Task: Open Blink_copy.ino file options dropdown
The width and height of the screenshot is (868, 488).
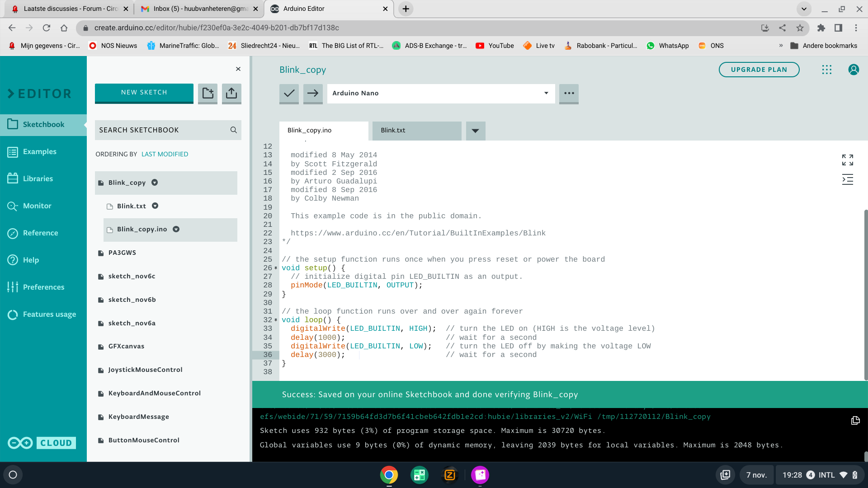Action: click(x=176, y=230)
